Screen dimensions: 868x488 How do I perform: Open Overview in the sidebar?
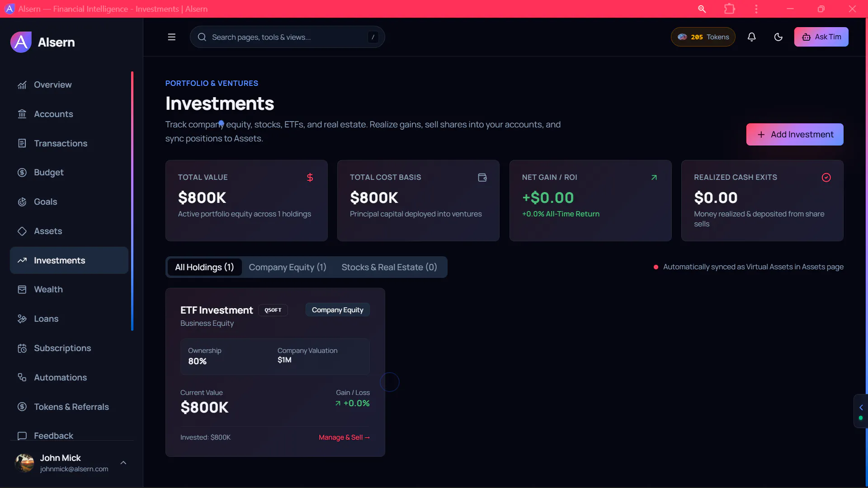tap(69, 85)
